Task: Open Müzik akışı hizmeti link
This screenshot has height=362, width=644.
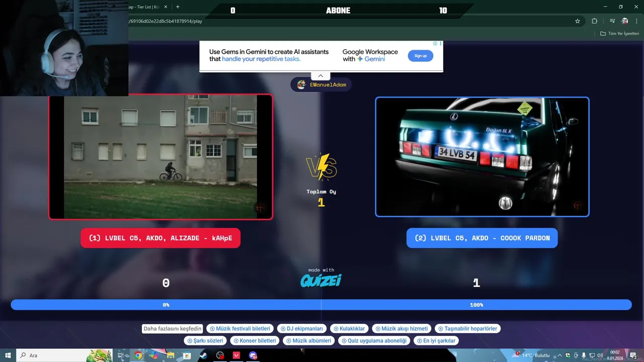Action: [401, 329]
